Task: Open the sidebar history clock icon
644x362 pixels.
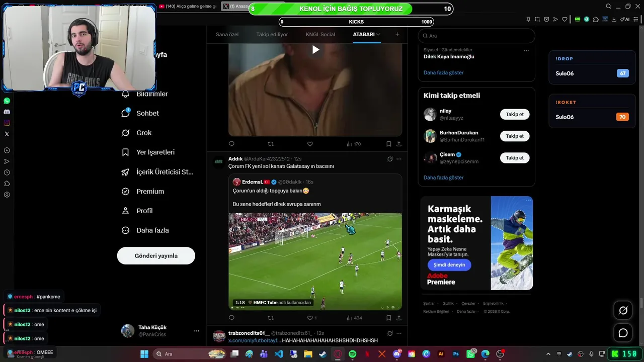Action: 7,172
